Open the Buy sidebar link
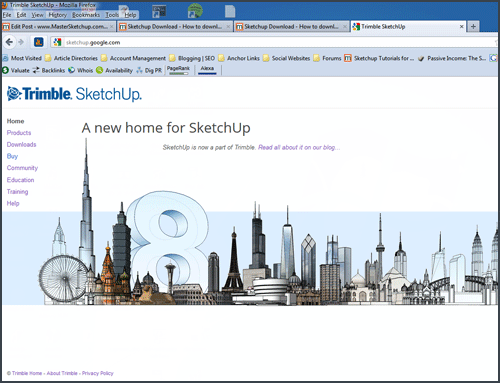This screenshot has width=500, height=383. [12, 156]
